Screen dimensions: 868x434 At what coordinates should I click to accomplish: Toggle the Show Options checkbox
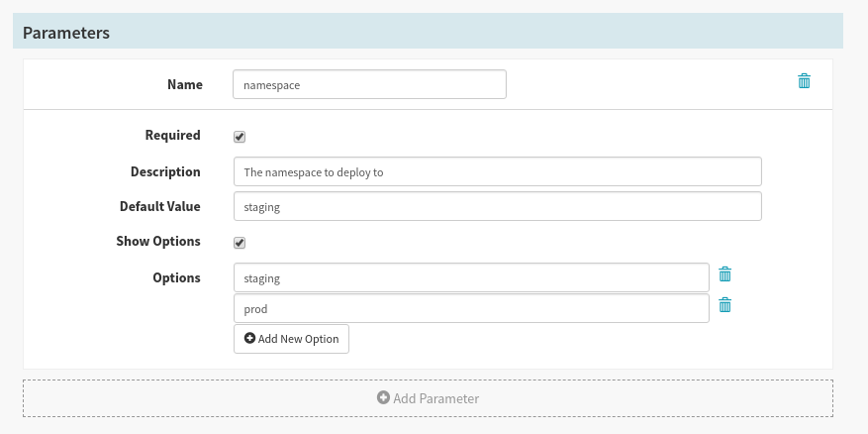point(240,243)
